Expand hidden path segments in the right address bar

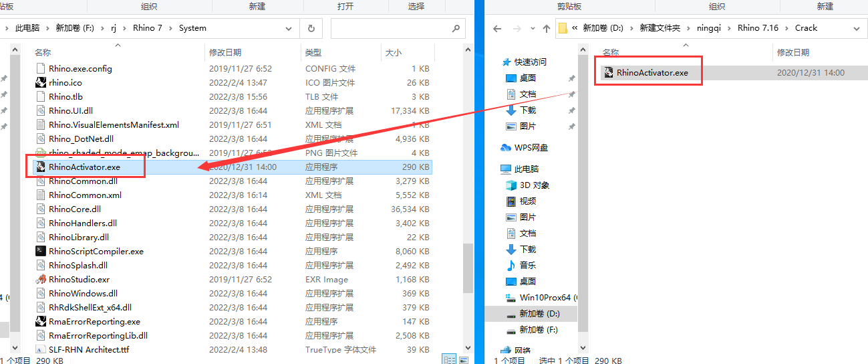tap(575, 28)
